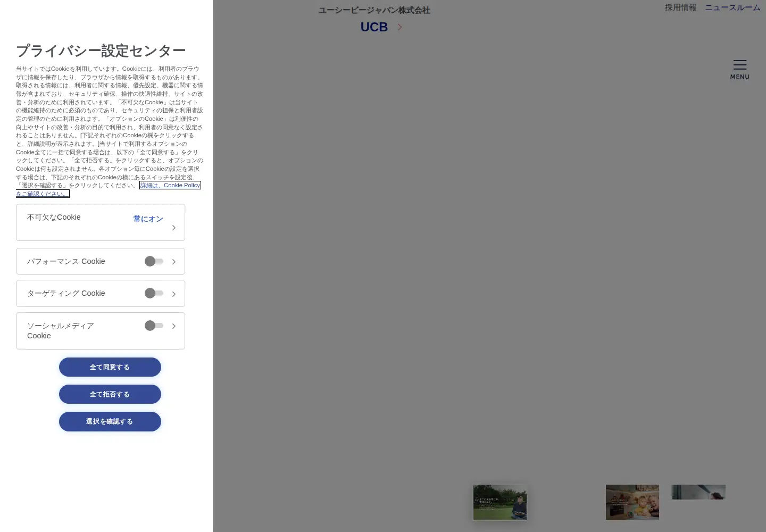766x532 pixels.
Task: Expand the ターゲティング Cookie chevron
Action: point(173,294)
